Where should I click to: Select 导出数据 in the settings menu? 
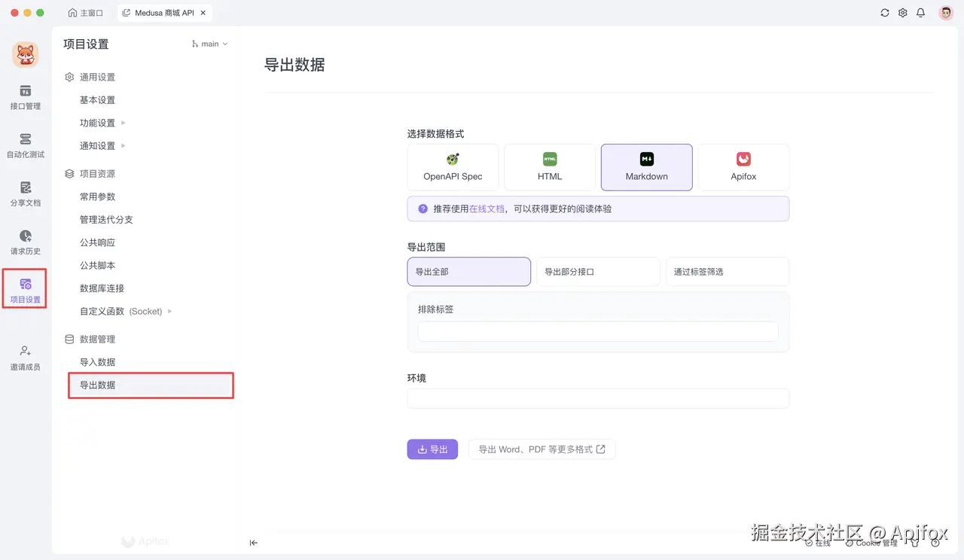point(150,385)
